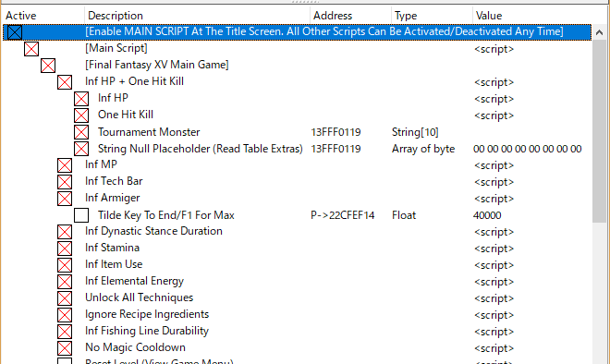Screen dimensions: 610x364
Task: Toggle Inf Fishing Line Durability checkbox
Action: point(65,332)
